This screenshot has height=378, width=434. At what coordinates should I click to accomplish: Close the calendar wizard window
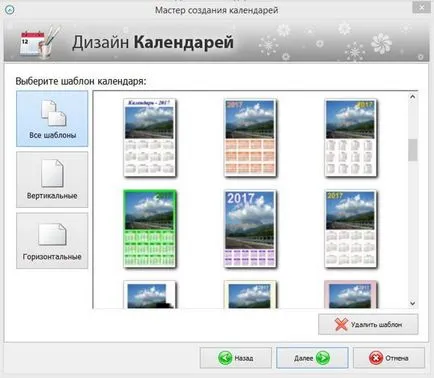coord(421,7)
